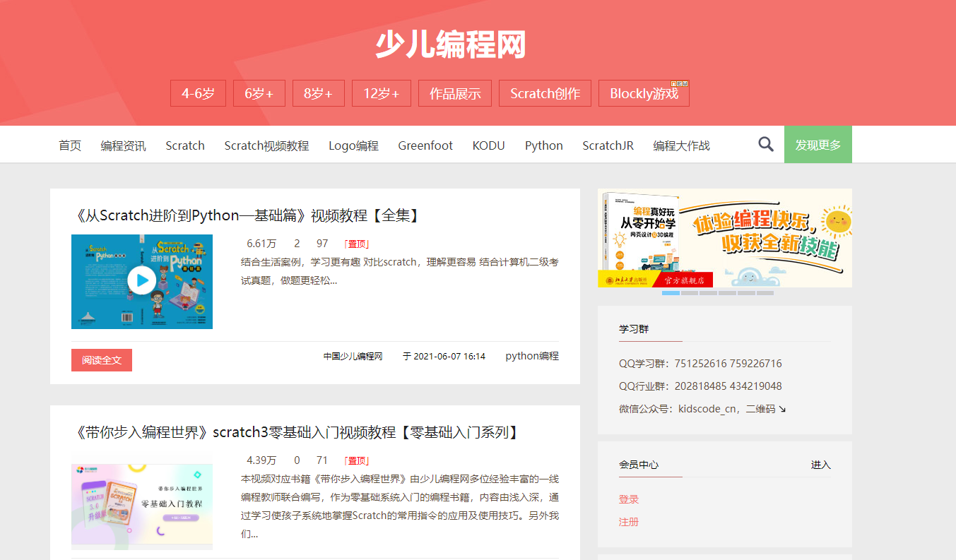Open the Scratch创作 section
The width and height of the screenshot is (956, 560).
545,93
